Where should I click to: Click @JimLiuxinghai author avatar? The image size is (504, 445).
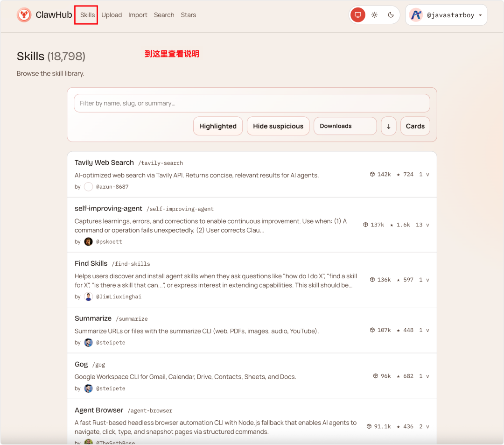click(x=88, y=297)
